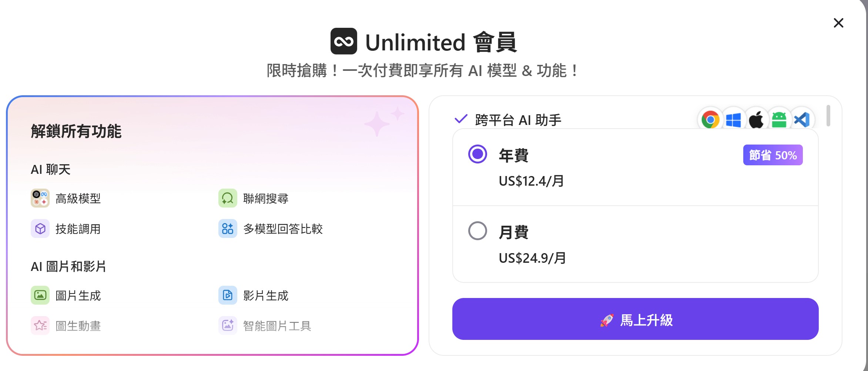Click the Android platform icon
868x371 pixels.
(779, 120)
